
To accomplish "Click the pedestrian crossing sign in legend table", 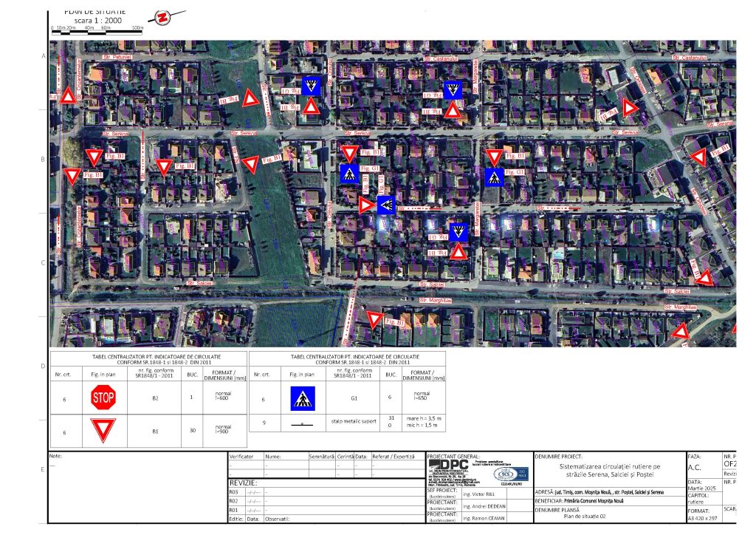I will coord(303,398).
